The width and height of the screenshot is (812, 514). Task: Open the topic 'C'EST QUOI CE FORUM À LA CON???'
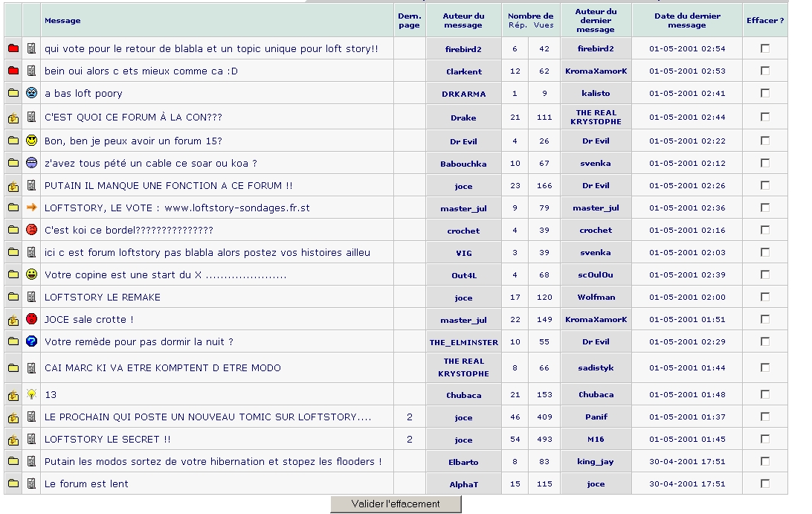pos(133,118)
